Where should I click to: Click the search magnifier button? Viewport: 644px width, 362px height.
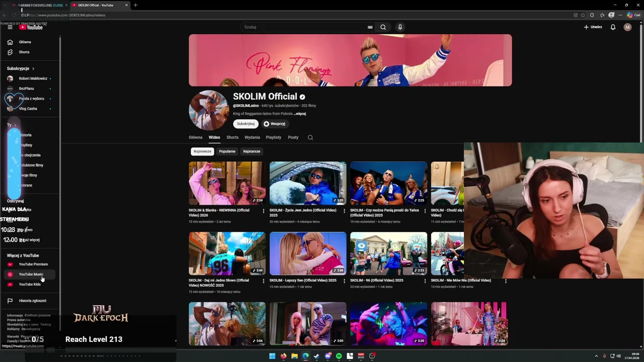383,27
